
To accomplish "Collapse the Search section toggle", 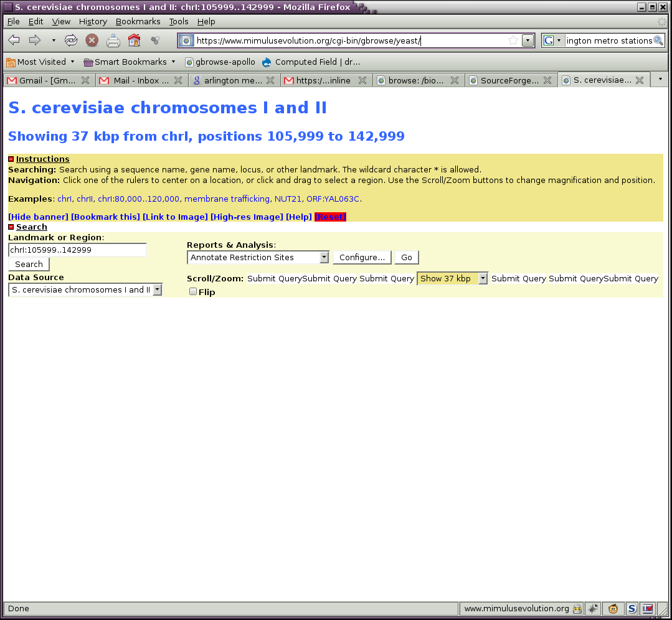I will (x=11, y=227).
